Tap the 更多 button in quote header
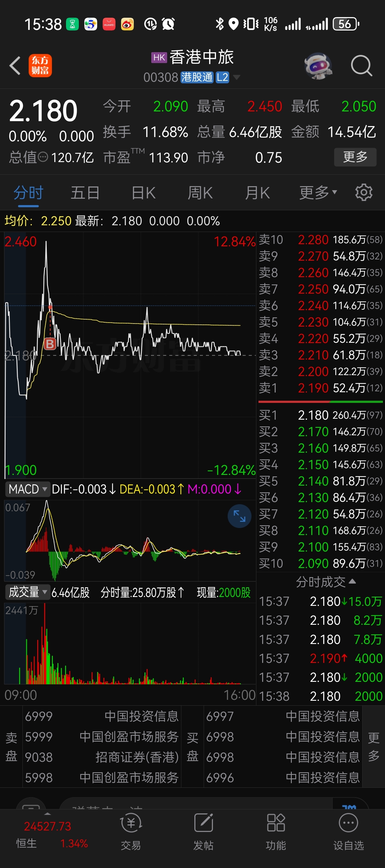Viewport: 385px width, 868px height. 355,157
